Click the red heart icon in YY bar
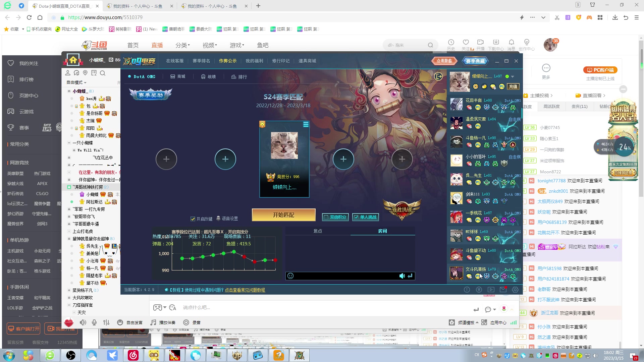The image size is (644, 362). click(69, 322)
